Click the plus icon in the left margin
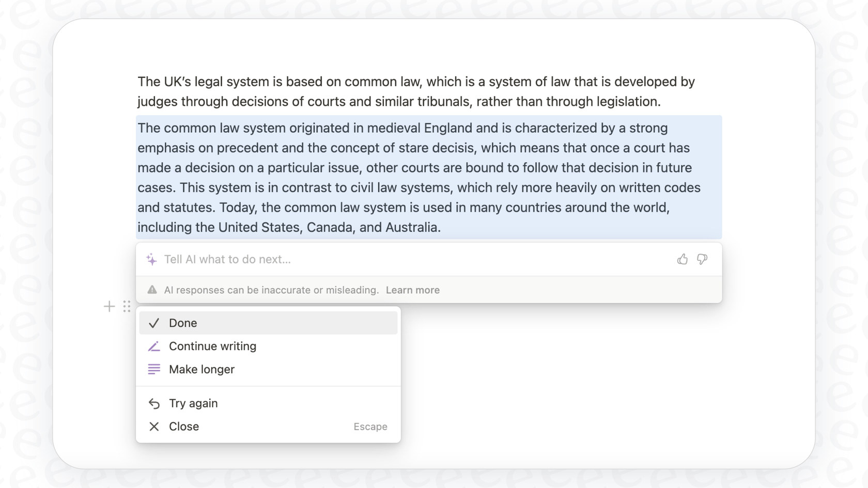This screenshot has width=868, height=488. [109, 306]
